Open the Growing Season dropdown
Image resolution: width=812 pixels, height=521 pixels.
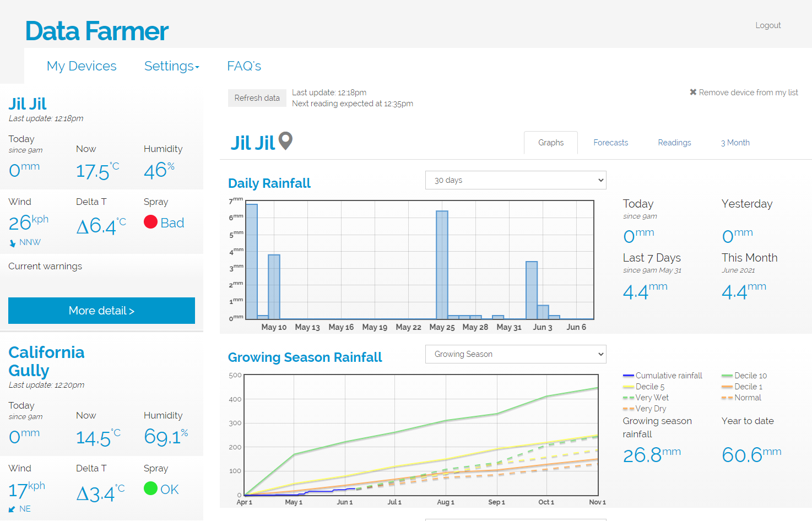[x=516, y=354]
